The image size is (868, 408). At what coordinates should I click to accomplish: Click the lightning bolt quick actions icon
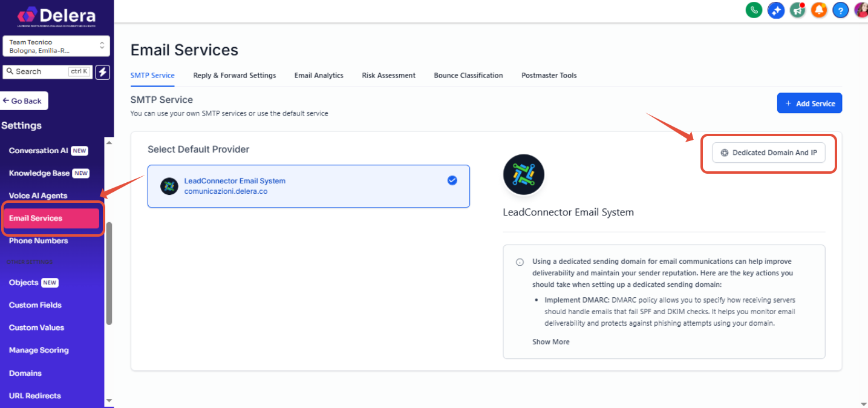103,71
